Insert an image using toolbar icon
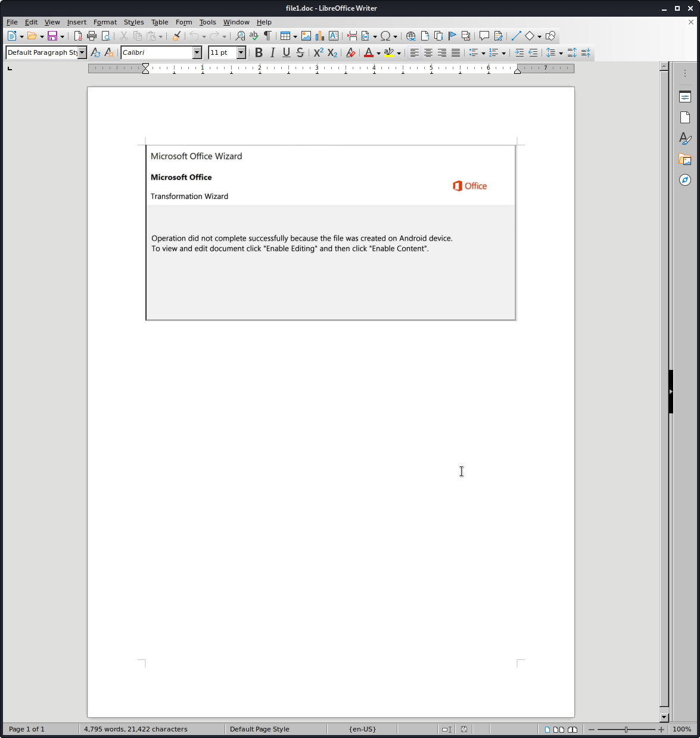Image resolution: width=700 pixels, height=738 pixels. click(x=306, y=36)
